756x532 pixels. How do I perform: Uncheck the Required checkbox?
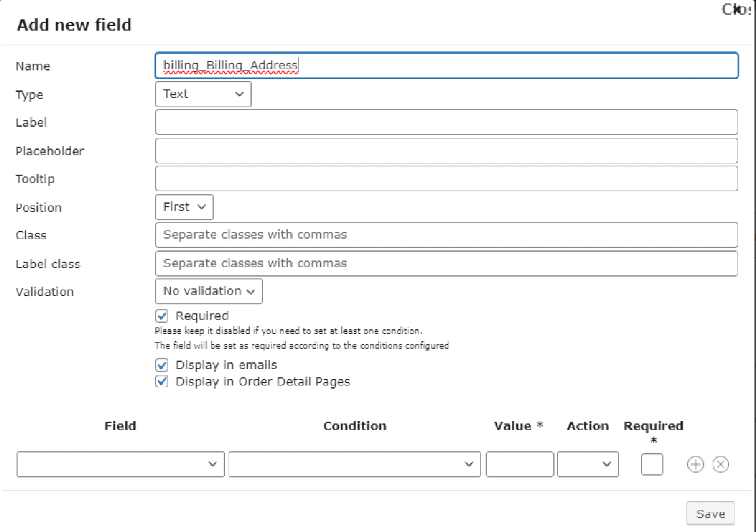click(x=161, y=316)
